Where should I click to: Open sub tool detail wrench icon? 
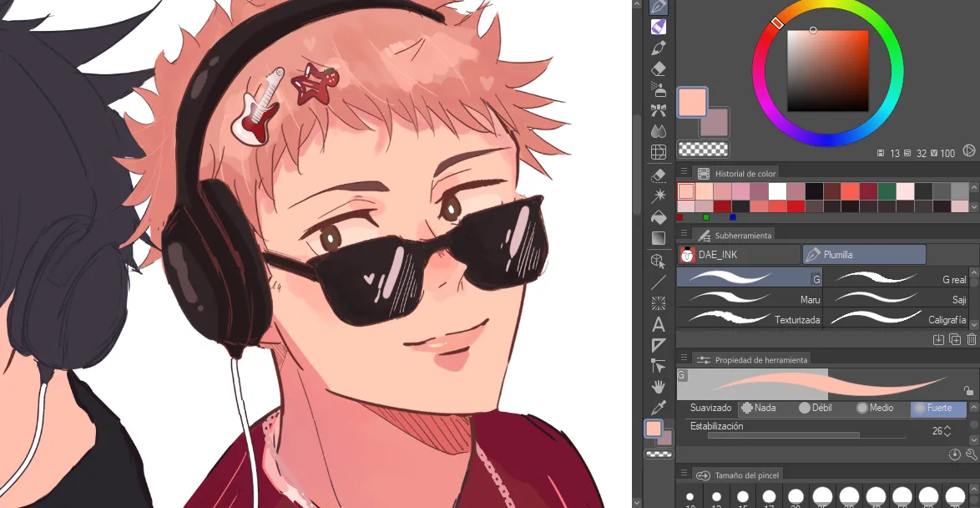coord(972,455)
